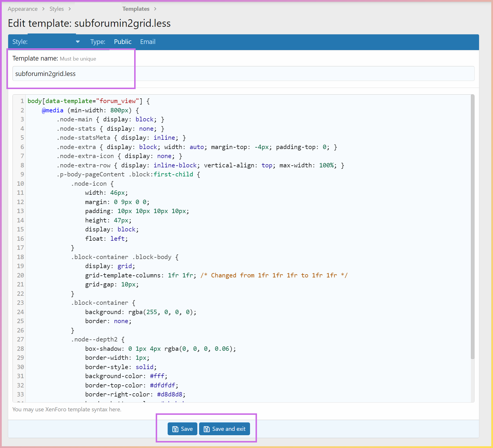Click the '.node-main' display block line
This screenshot has height=448, width=493.
pos(111,119)
